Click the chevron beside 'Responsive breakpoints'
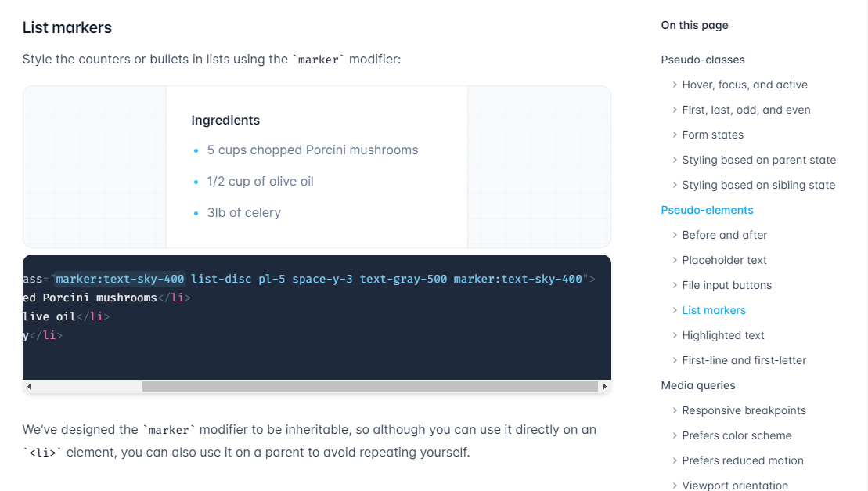868x491 pixels. point(675,410)
